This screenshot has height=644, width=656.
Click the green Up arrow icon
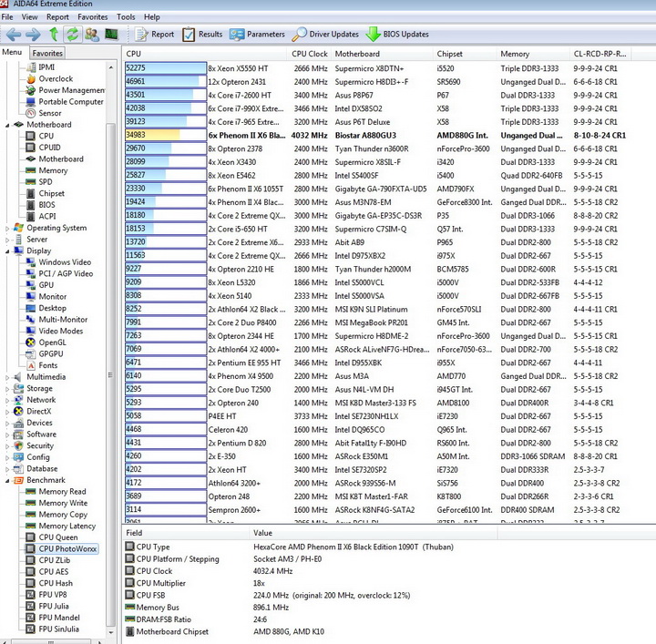pyautogui.click(x=54, y=35)
